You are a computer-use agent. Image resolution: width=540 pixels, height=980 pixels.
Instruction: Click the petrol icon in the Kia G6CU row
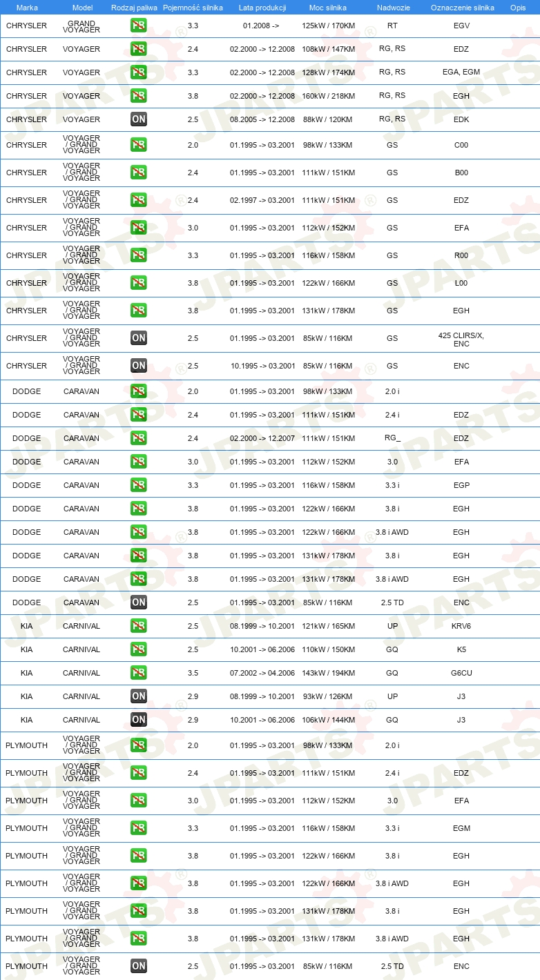click(x=139, y=673)
